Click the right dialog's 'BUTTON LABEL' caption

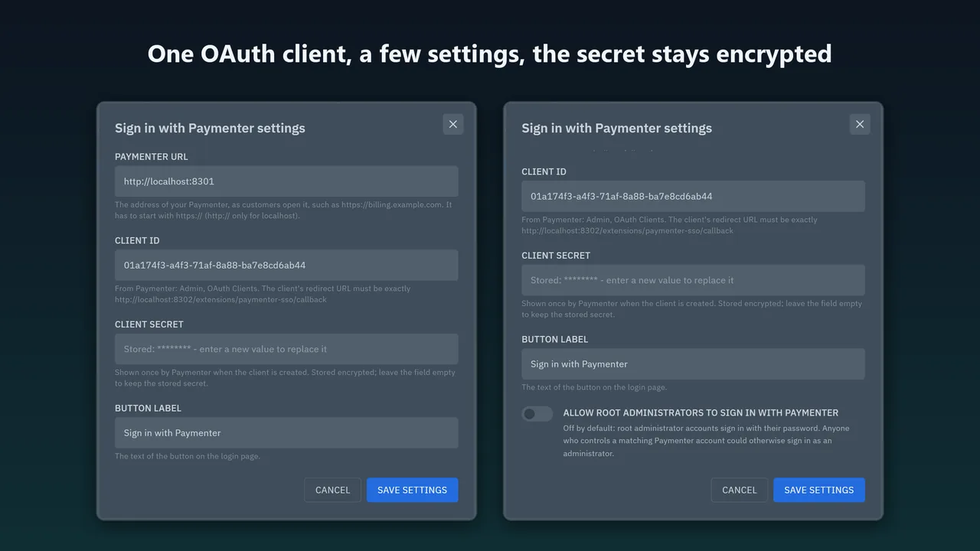click(554, 340)
